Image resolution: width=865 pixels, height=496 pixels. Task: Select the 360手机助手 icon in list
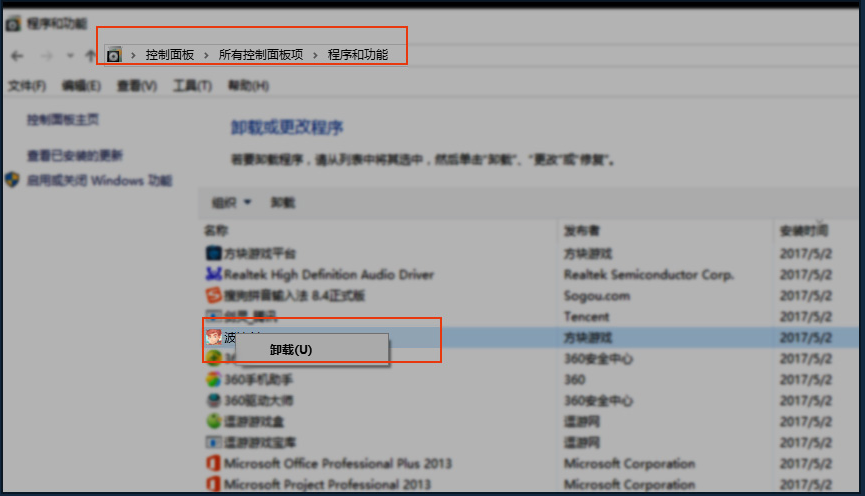[213, 380]
